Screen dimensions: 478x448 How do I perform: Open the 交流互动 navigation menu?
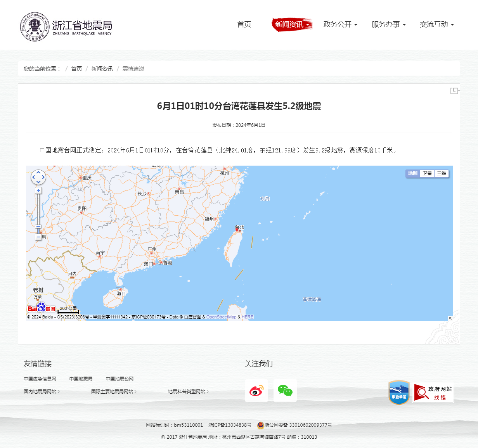tap(436, 24)
